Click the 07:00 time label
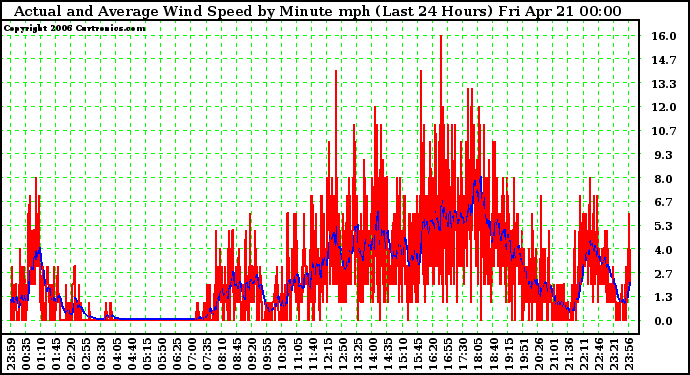The height and width of the screenshot is (375, 690). click(x=192, y=354)
